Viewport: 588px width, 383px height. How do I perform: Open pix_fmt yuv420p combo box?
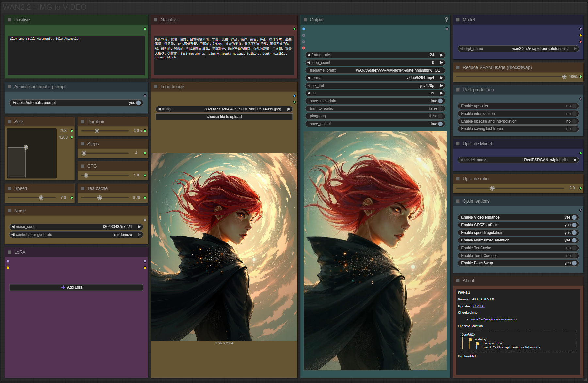pos(375,86)
